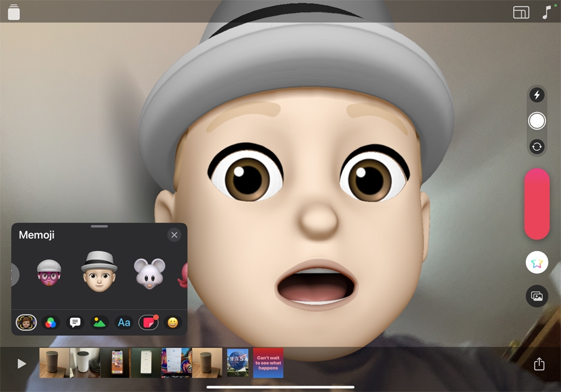The height and width of the screenshot is (392, 561).
Task: Open the Stickers tab
Action: 148,323
